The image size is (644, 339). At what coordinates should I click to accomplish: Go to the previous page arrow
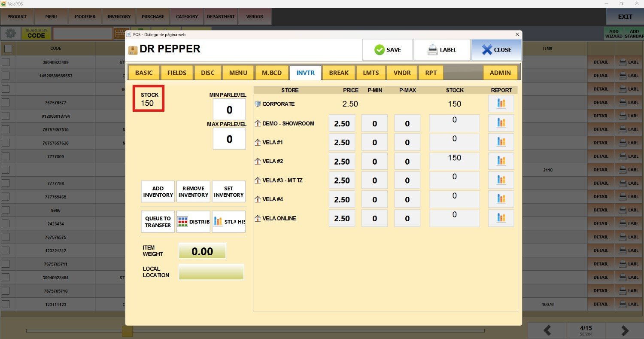click(x=547, y=330)
